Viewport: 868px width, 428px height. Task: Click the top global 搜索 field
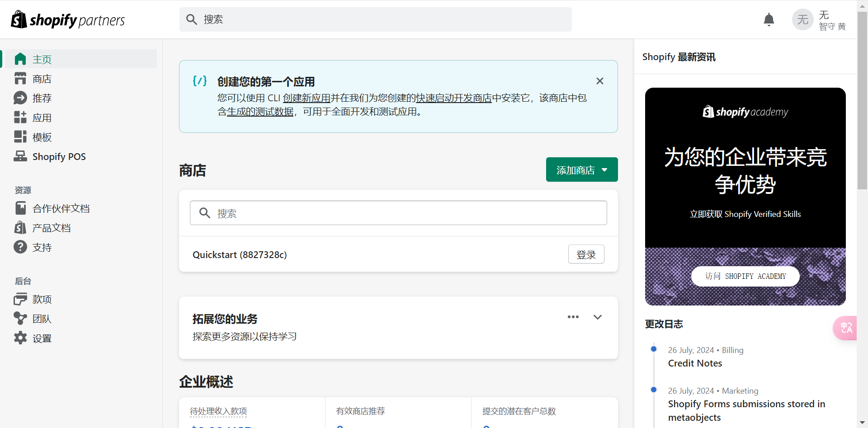376,19
